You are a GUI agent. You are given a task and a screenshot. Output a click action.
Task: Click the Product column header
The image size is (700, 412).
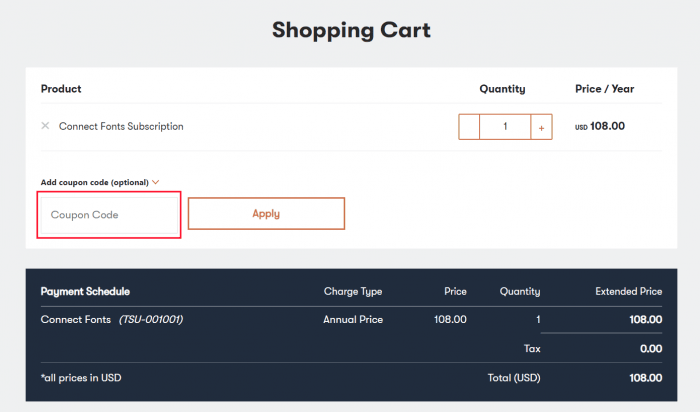coord(61,89)
